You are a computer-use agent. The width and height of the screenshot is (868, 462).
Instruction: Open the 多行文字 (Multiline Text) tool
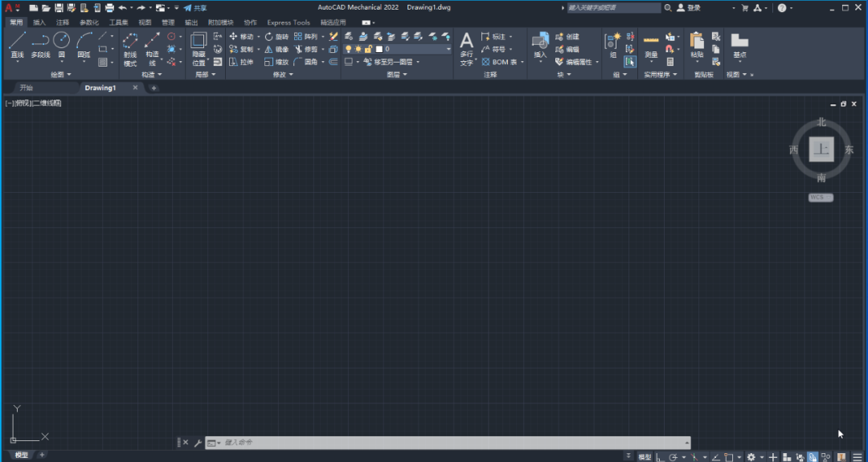click(466, 48)
